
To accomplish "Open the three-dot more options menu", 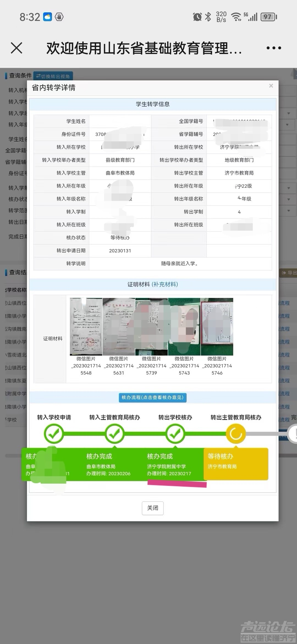I will coord(274,48).
